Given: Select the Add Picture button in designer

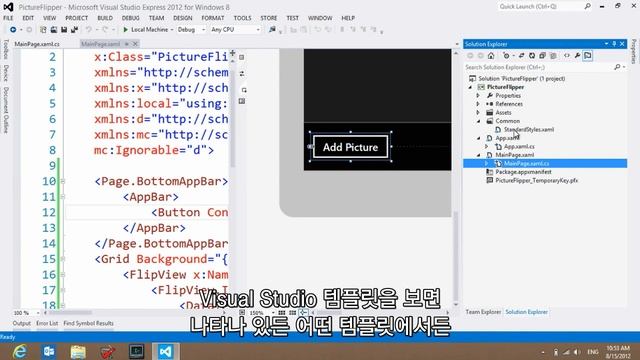Looking at the screenshot, I should click(x=350, y=147).
